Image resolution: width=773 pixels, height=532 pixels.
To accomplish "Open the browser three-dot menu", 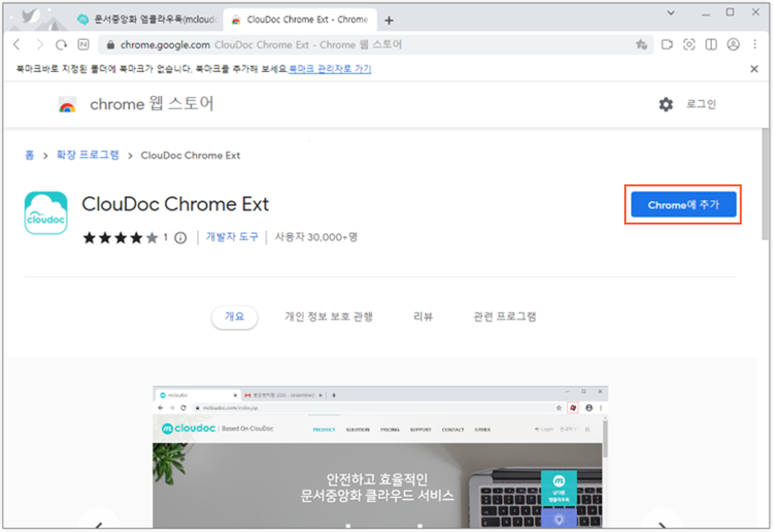I will coord(755,44).
